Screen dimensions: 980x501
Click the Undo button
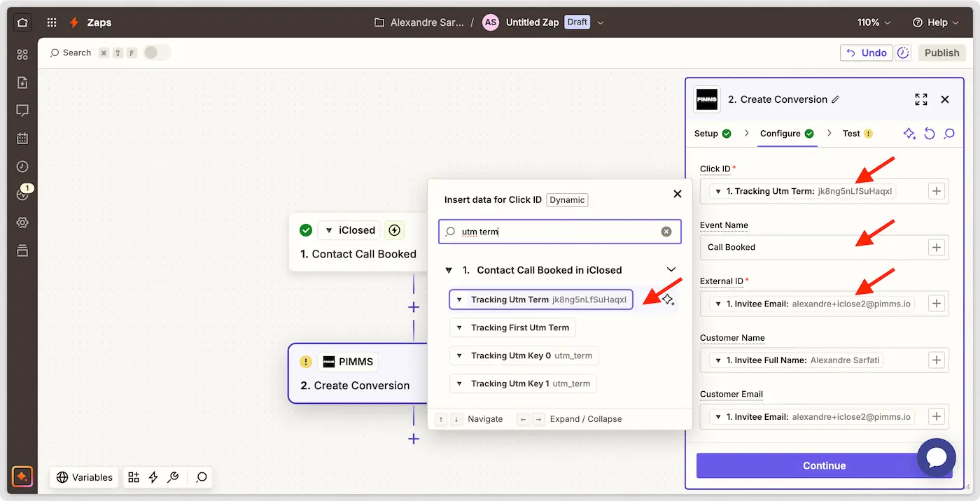click(x=866, y=52)
